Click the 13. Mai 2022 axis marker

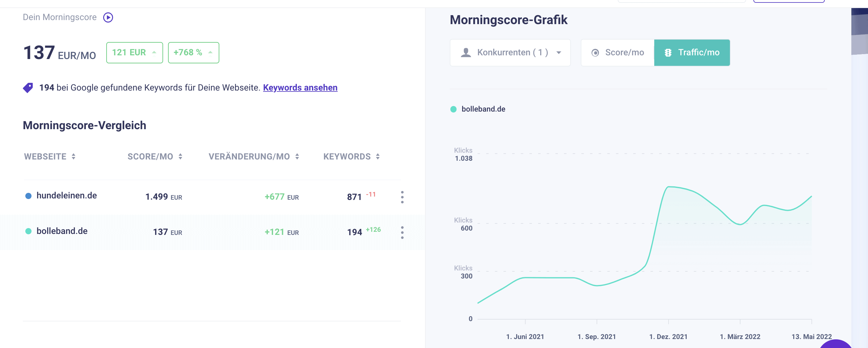(811, 337)
